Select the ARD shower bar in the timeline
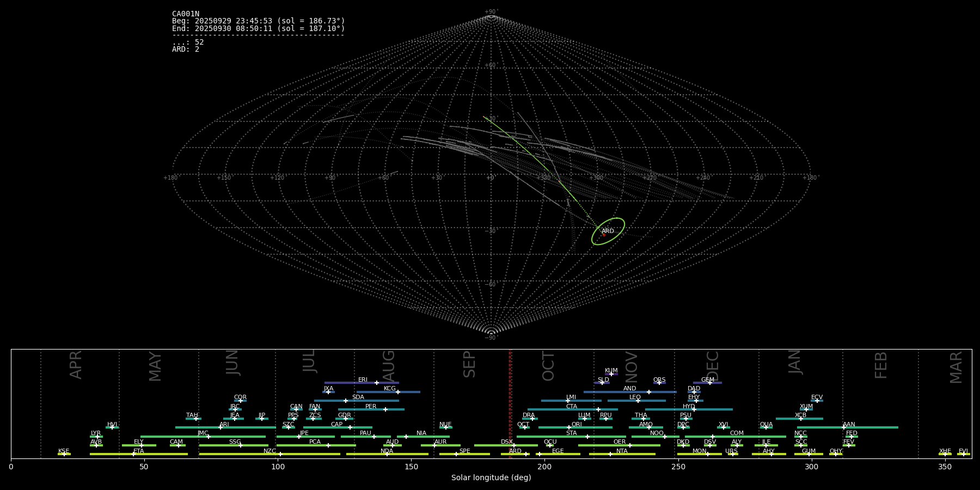The image size is (980, 490). tap(514, 454)
